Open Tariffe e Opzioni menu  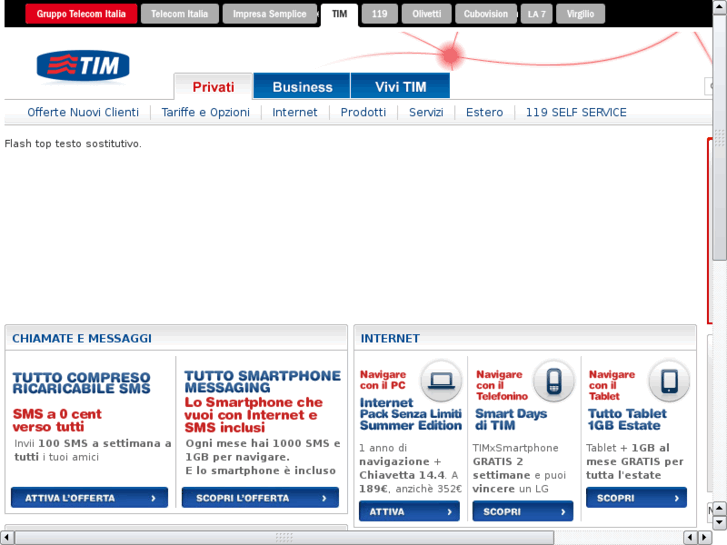pos(205,112)
